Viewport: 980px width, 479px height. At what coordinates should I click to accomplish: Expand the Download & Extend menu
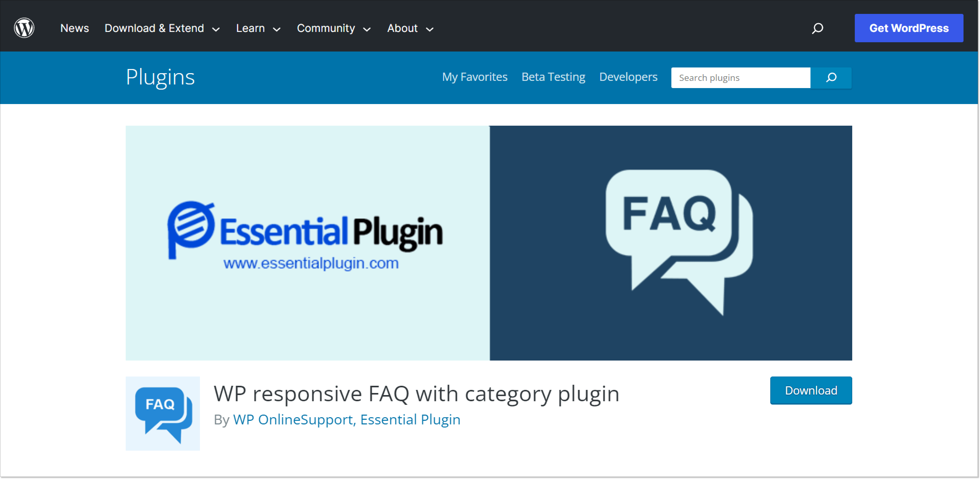(x=162, y=28)
